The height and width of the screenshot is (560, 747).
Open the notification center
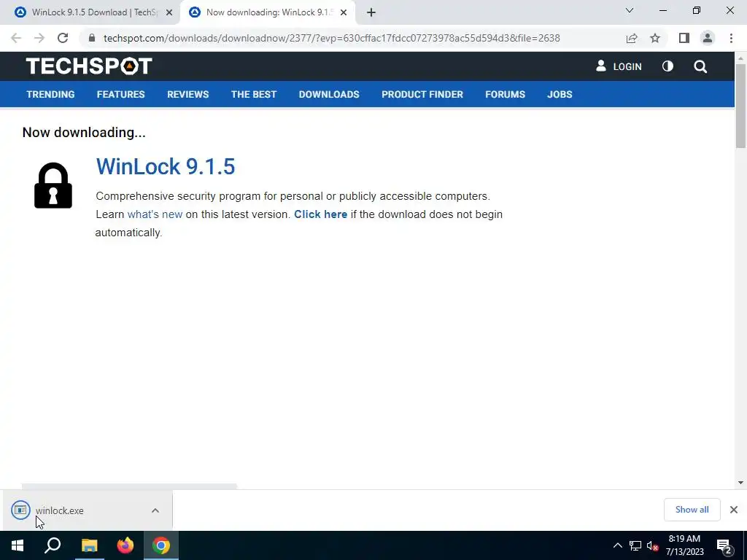pos(724,545)
